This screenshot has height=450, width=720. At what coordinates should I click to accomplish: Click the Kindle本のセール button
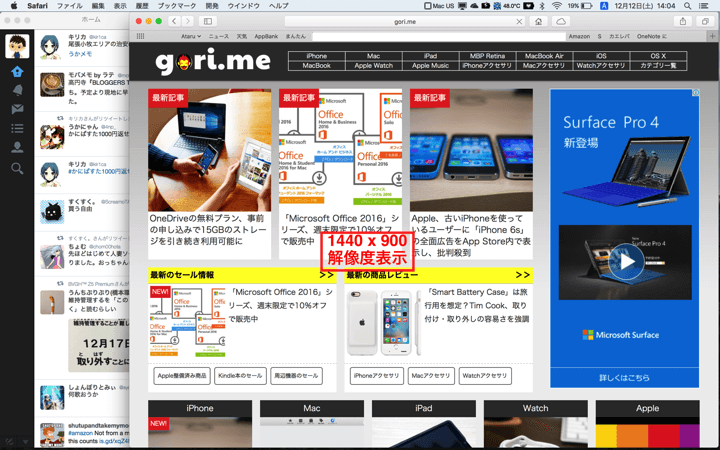[240, 376]
